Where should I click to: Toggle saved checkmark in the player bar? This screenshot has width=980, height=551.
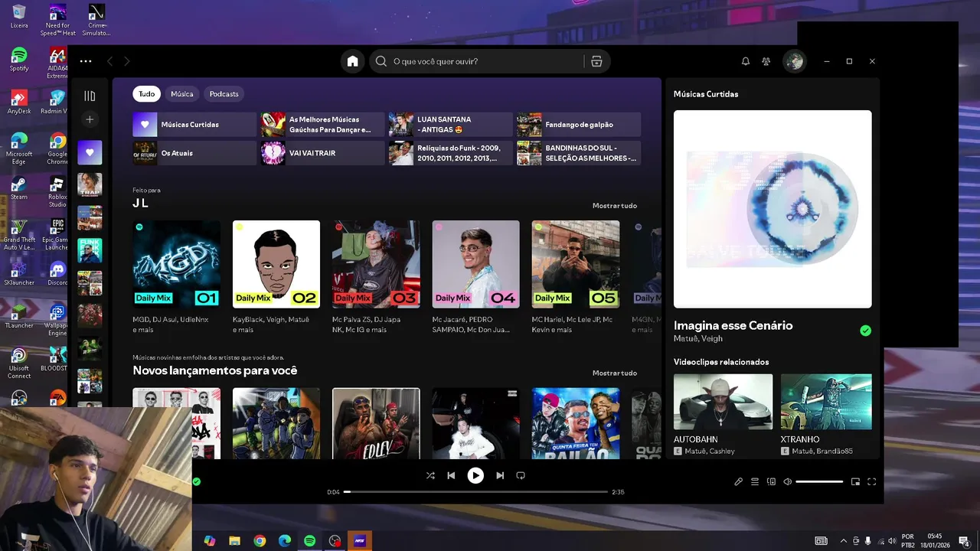click(197, 482)
